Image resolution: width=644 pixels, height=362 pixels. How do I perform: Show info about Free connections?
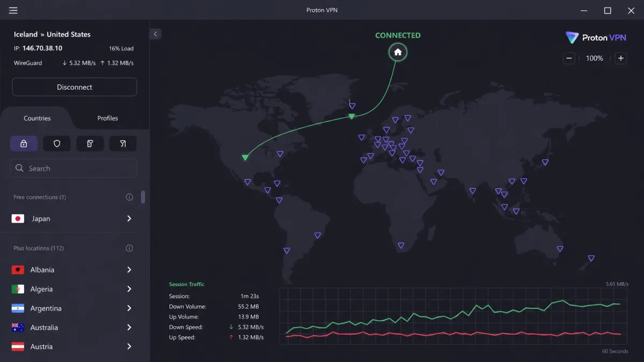pos(129,197)
